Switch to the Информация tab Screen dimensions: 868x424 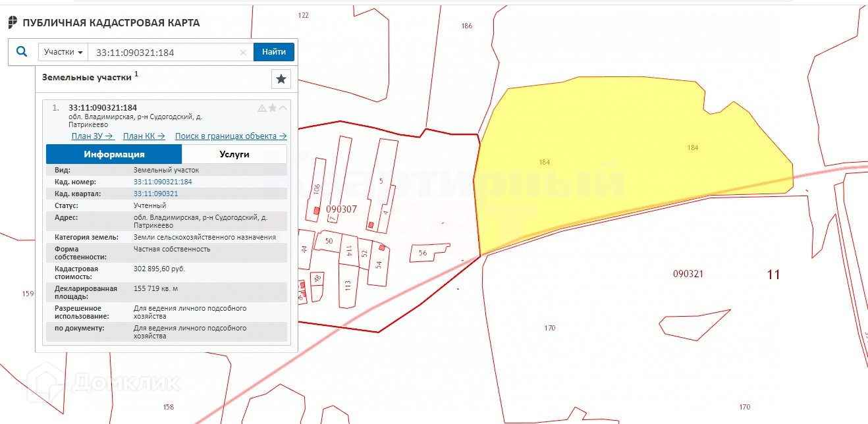click(x=114, y=154)
